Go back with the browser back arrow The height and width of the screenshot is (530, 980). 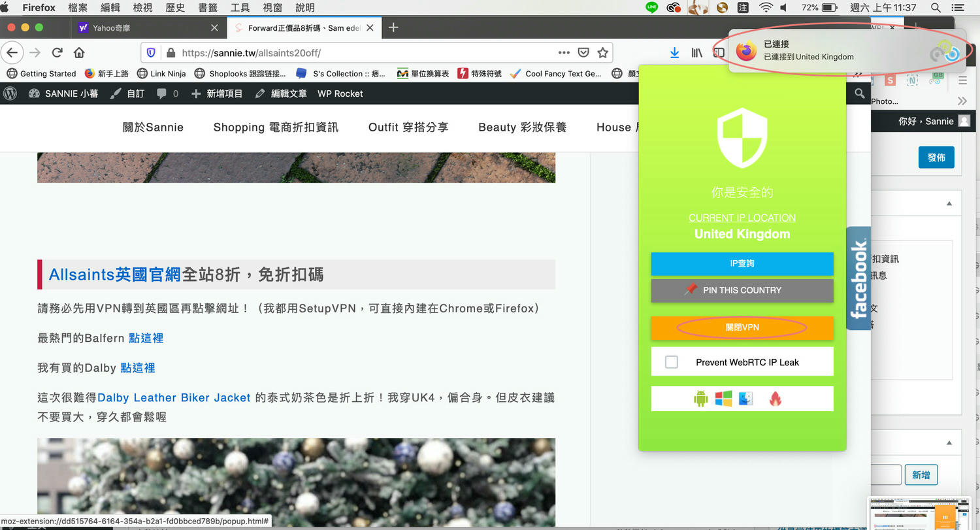coord(12,53)
